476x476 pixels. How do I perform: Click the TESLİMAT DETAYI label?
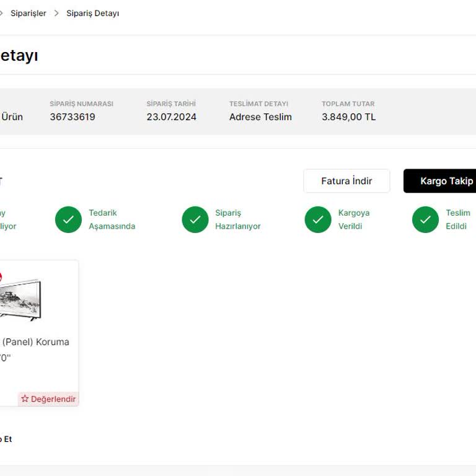(259, 104)
